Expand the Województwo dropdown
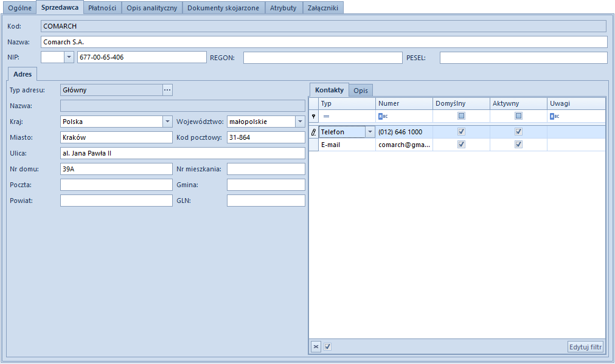Screen dimensions: 615x364 300,122
